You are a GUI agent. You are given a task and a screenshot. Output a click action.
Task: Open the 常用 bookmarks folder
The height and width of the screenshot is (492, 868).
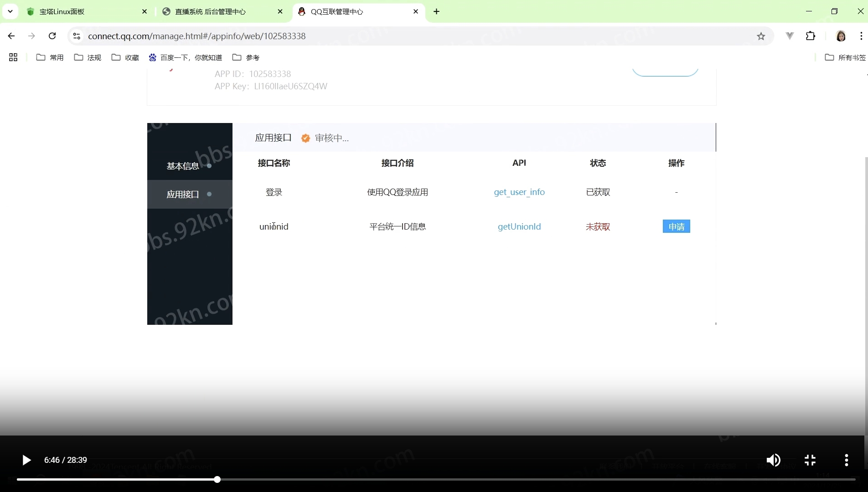point(50,57)
